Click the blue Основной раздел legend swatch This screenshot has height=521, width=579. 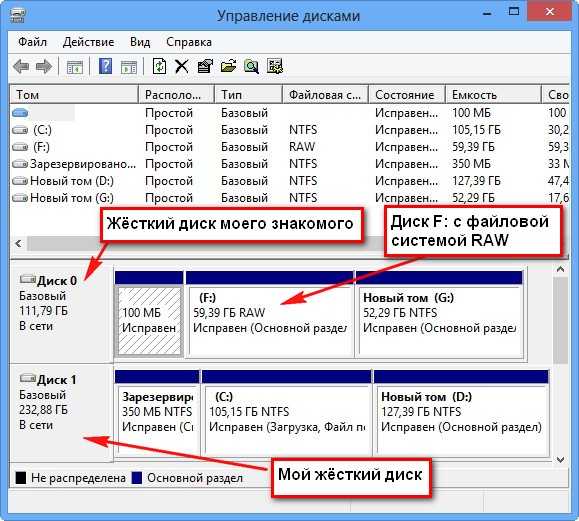pos(137,478)
